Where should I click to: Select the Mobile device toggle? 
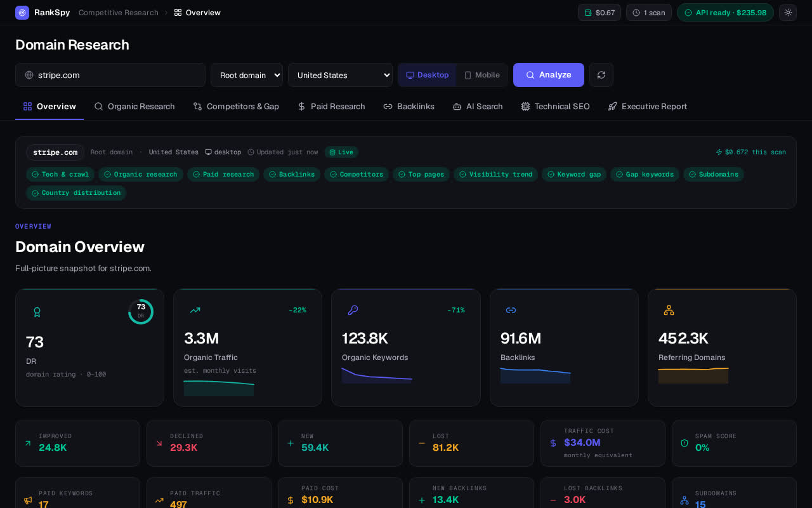click(x=482, y=75)
